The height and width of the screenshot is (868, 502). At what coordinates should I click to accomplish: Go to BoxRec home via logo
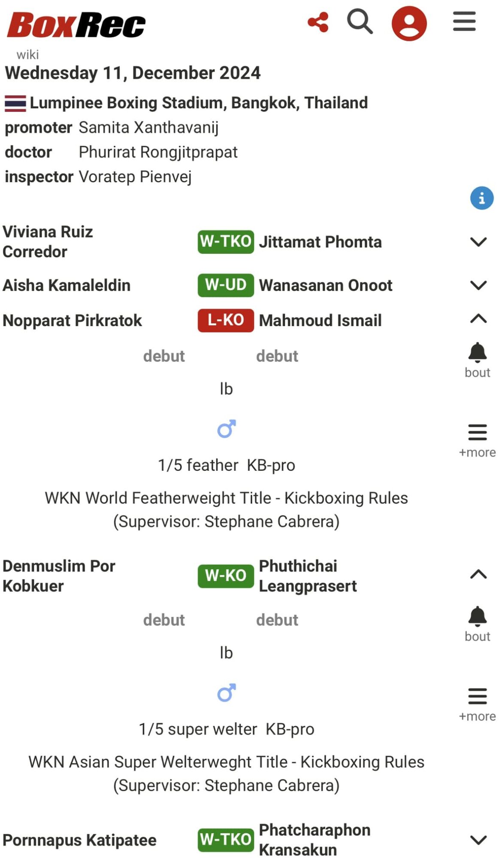(76, 24)
